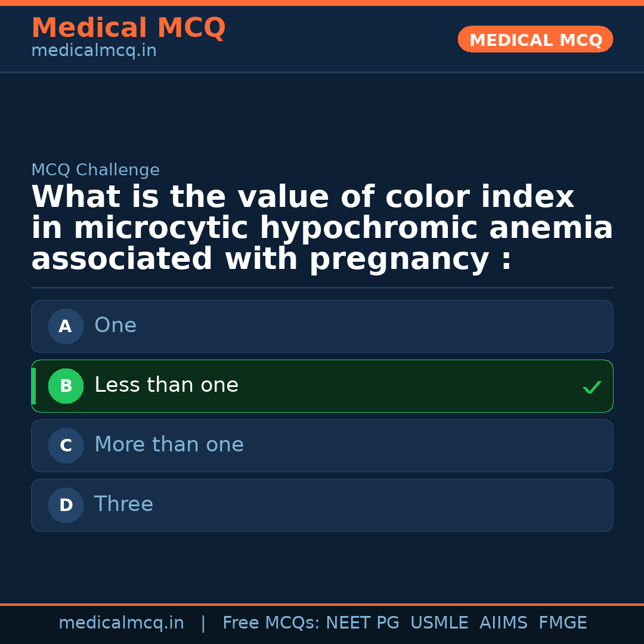644x644 pixels.
Task: Click the green circled B badge
Action: click(x=66, y=386)
